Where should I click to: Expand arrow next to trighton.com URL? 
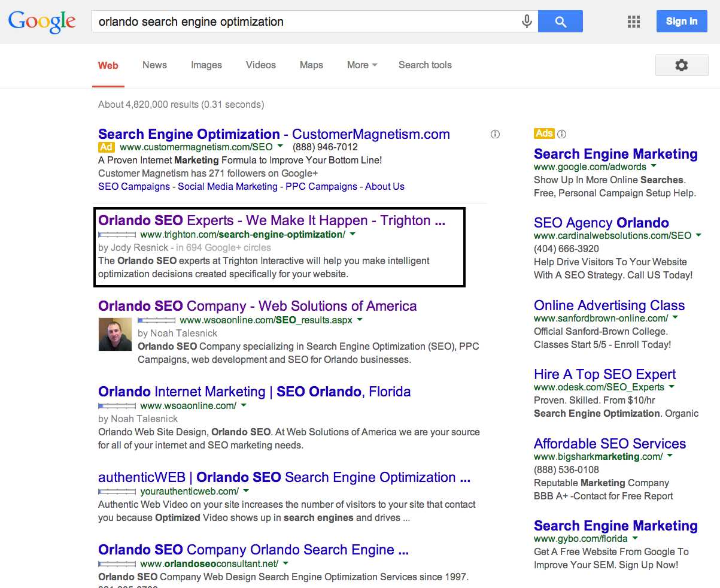(353, 234)
